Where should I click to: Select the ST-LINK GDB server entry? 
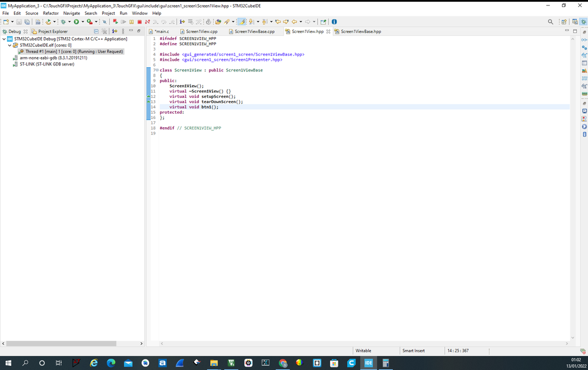coord(44,64)
